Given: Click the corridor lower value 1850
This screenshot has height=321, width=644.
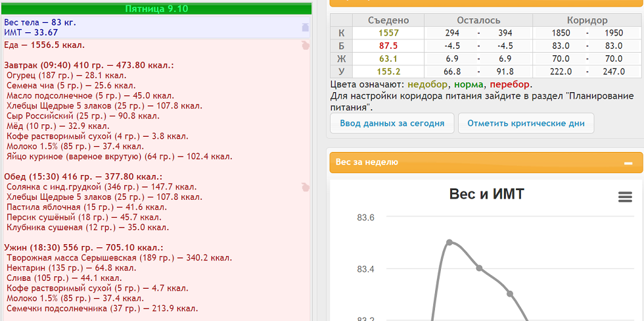Looking at the screenshot, I should point(561,34).
